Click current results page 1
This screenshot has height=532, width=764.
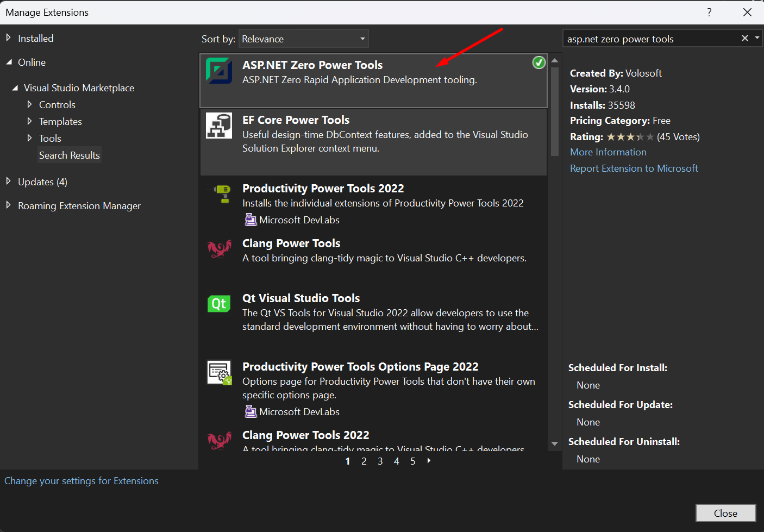click(348, 461)
